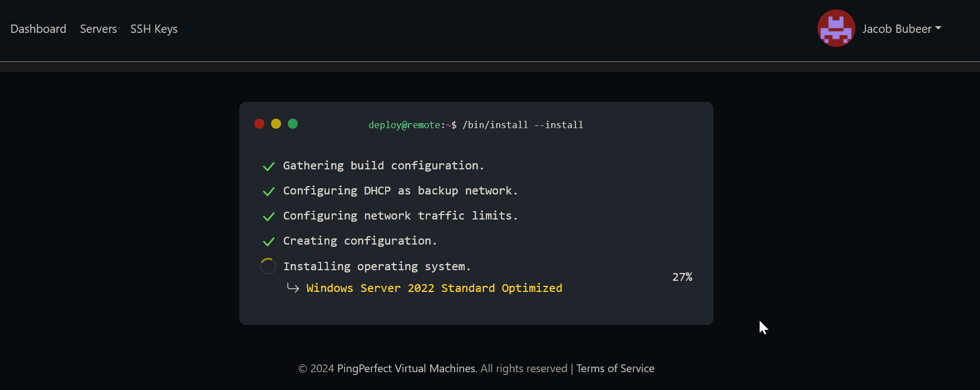Navigate to SSH Keys

point(154,29)
